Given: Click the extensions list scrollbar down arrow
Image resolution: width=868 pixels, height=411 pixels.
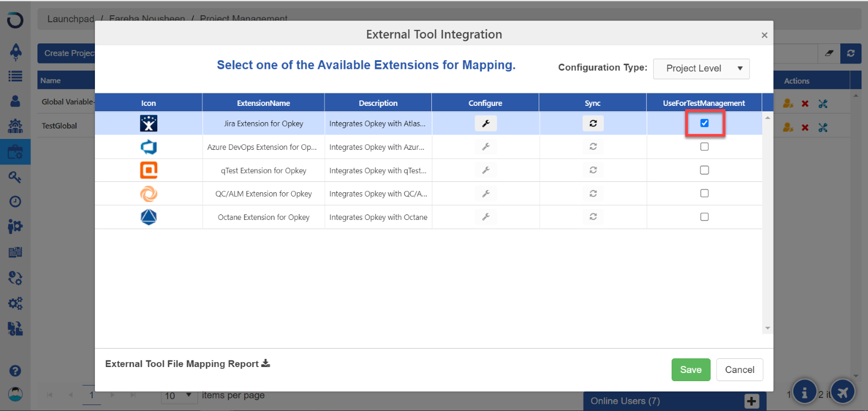Looking at the screenshot, I should point(767,328).
